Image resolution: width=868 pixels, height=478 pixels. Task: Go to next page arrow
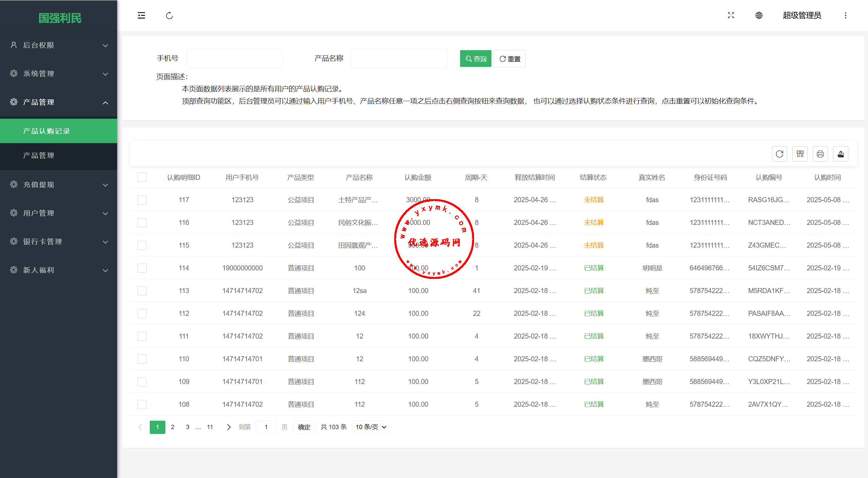click(x=229, y=427)
